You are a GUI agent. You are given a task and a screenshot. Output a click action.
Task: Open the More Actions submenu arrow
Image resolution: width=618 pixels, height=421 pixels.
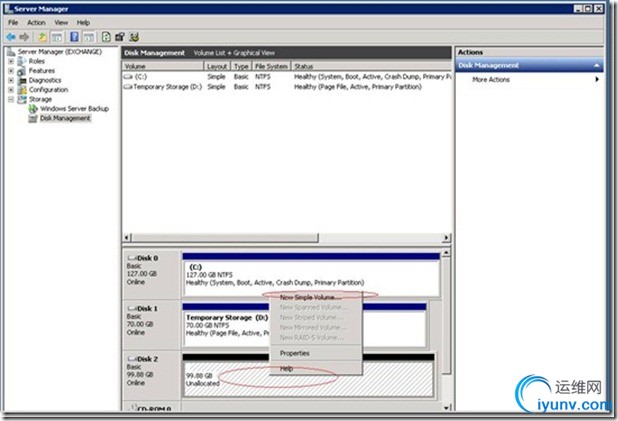coord(597,80)
